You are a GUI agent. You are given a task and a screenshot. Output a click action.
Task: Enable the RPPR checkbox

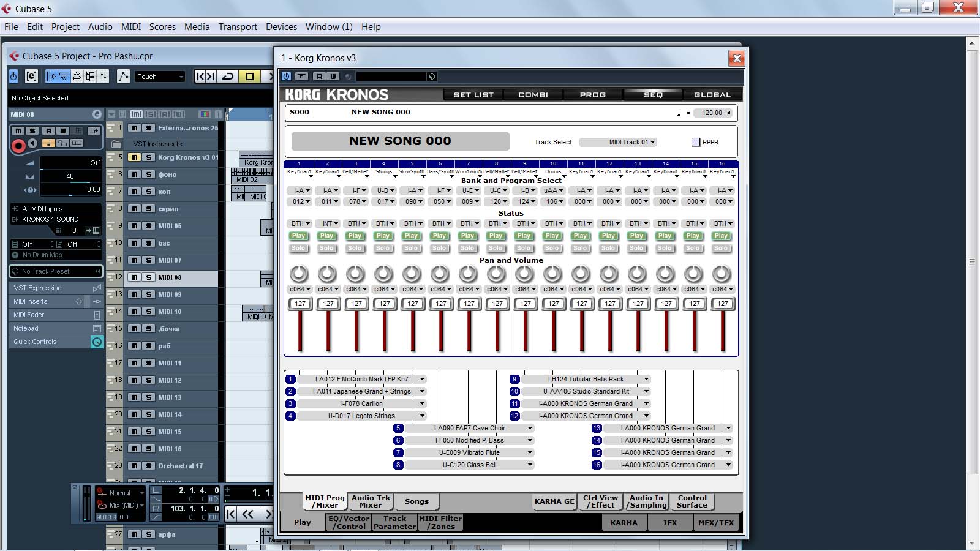696,142
